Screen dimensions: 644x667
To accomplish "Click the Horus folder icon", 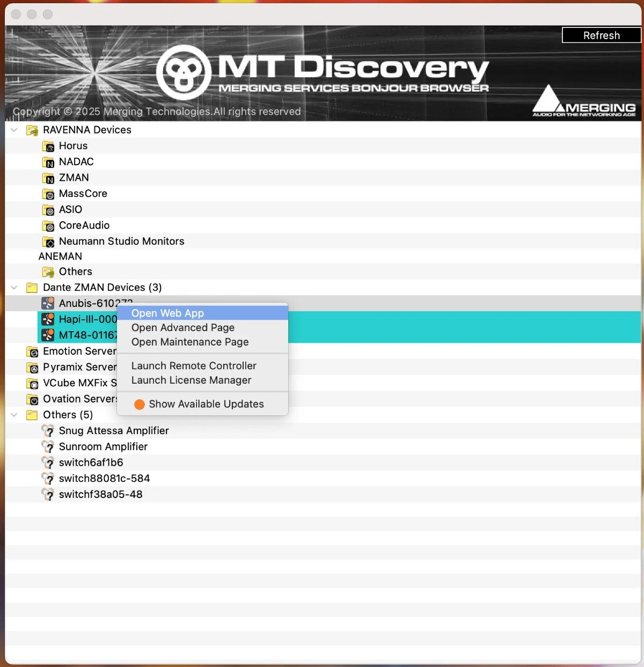I will point(48,146).
